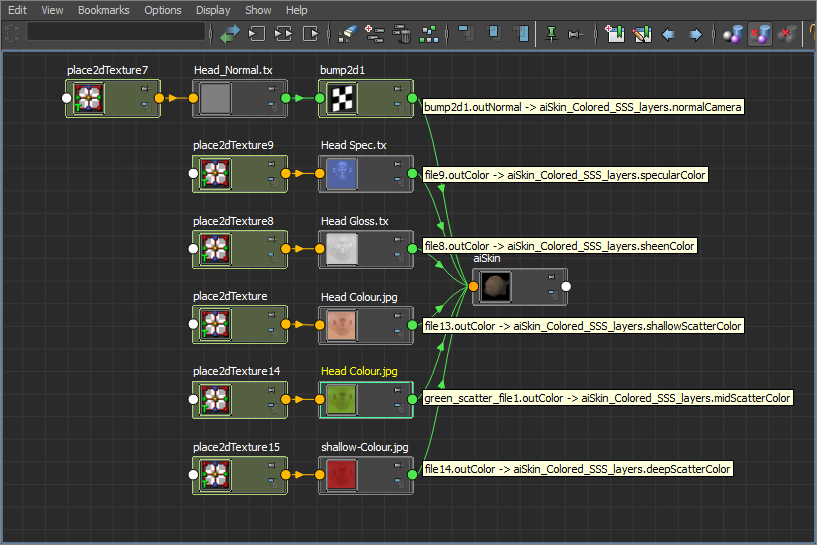Add selected nodes to graph icon
This screenshot has height=545, width=817.
tap(374, 34)
